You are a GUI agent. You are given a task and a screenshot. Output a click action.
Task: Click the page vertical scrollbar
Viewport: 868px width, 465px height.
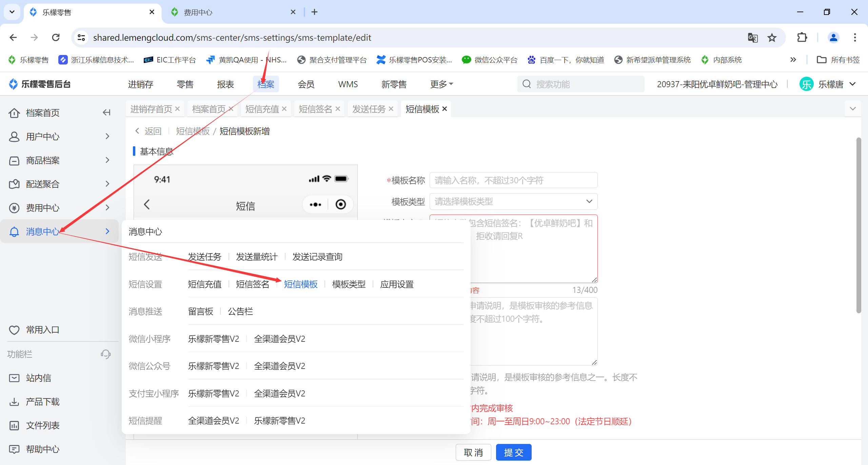pyautogui.click(x=859, y=225)
